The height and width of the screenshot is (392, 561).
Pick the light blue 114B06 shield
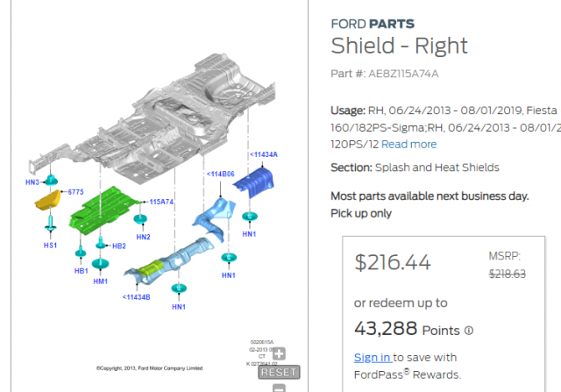[x=215, y=219]
